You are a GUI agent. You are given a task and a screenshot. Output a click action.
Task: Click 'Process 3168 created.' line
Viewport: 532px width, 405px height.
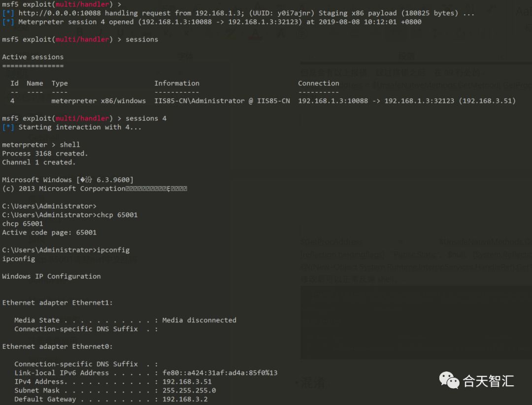point(45,153)
